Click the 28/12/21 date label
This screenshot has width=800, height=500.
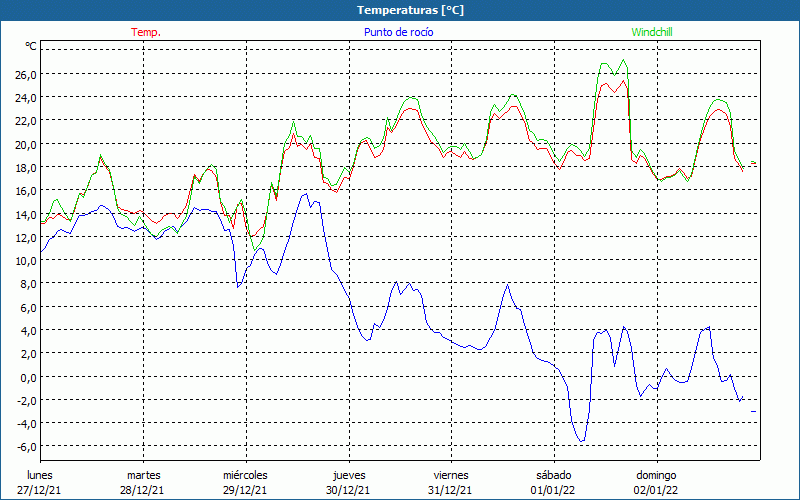coord(142,490)
